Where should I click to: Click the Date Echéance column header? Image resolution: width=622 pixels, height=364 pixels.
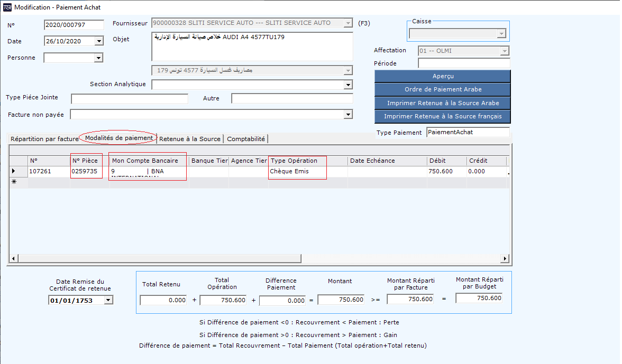[387, 161]
